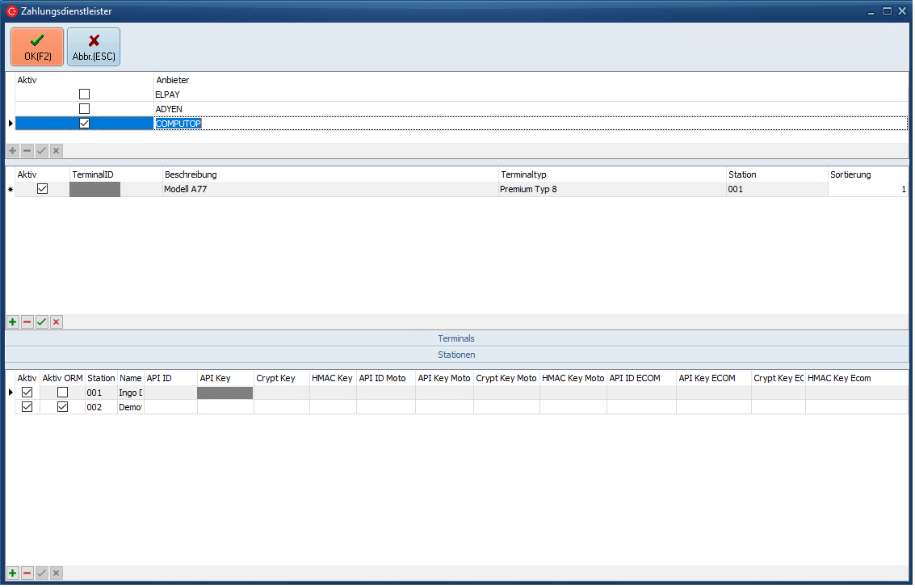Image resolution: width=915 pixels, height=588 pixels.
Task: Click the Sortierung column header
Action: pyautogui.click(x=867, y=174)
